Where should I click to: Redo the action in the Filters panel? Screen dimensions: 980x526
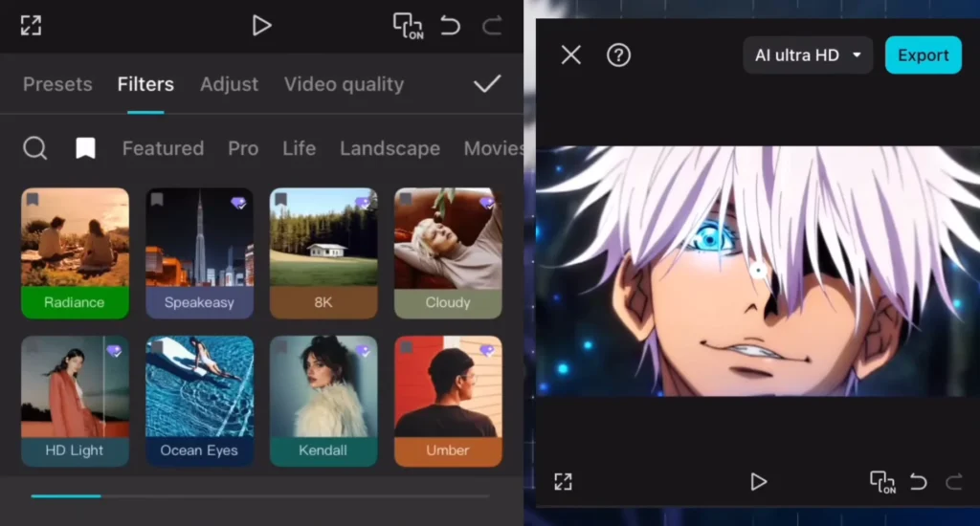point(492,26)
